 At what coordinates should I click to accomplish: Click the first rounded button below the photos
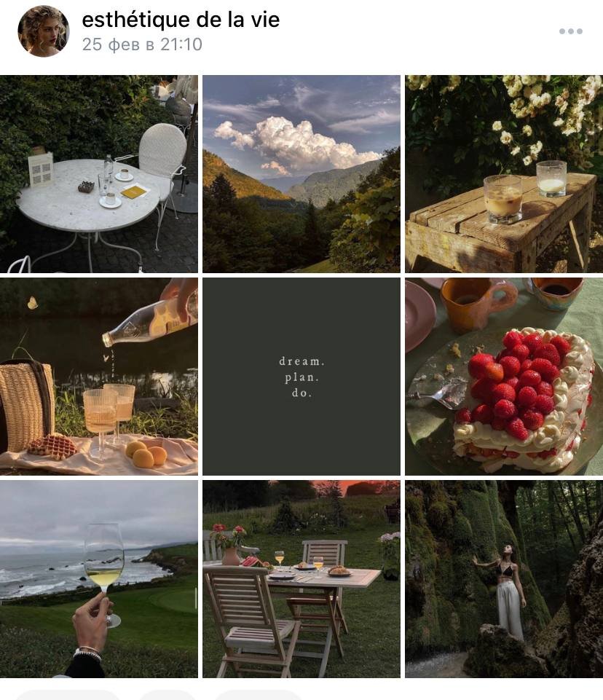(67, 695)
